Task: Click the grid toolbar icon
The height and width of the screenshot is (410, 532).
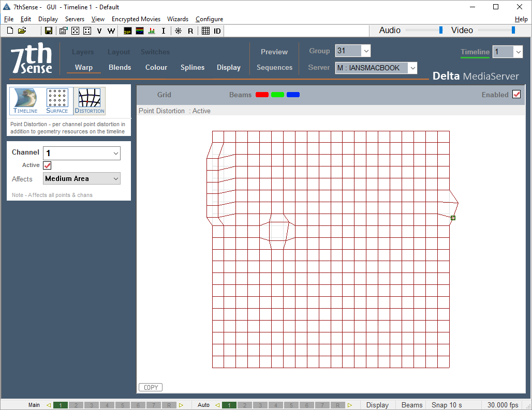Action: (x=205, y=31)
